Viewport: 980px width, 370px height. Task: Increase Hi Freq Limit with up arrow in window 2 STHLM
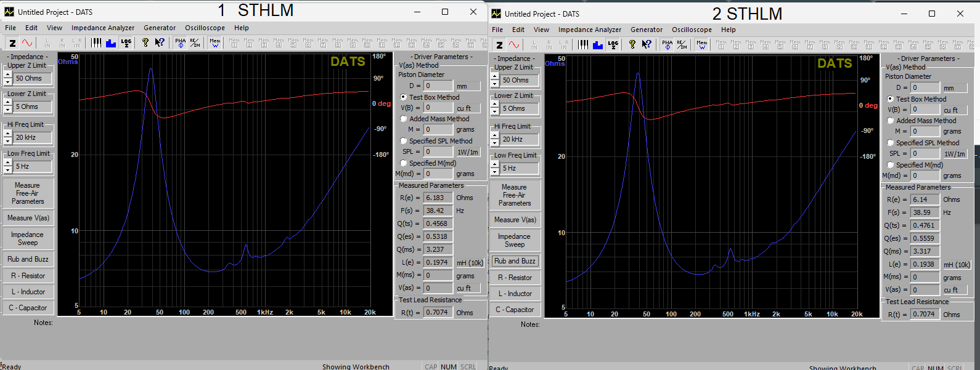pyautogui.click(x=495, y=135)
